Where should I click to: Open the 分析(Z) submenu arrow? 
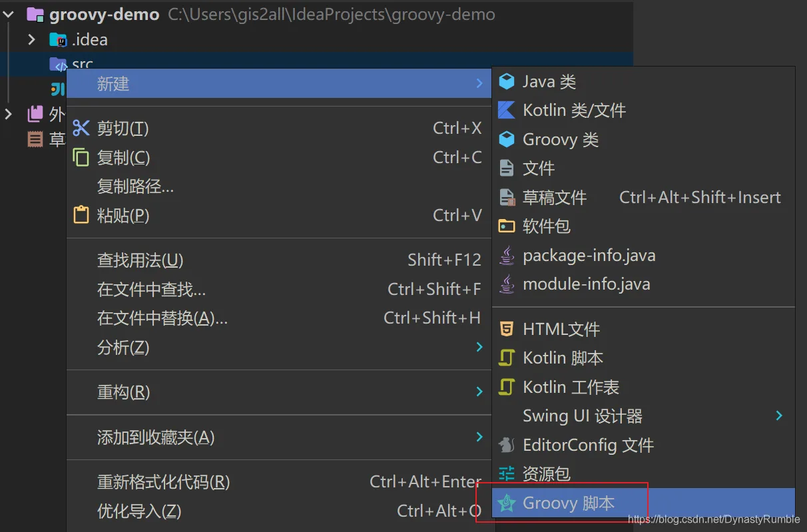pos(479,346)
